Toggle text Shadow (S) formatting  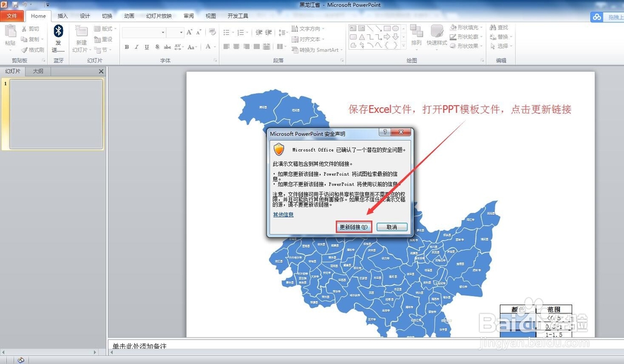pos(157,47)
